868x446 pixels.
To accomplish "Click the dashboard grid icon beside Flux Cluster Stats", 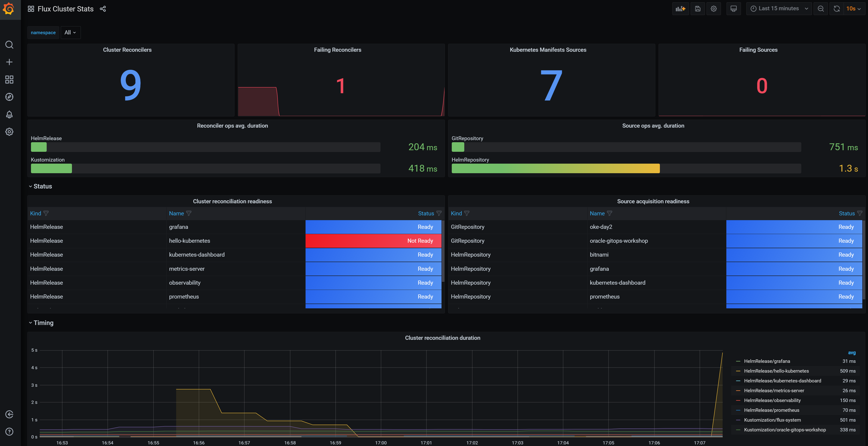I will point(31,9).
